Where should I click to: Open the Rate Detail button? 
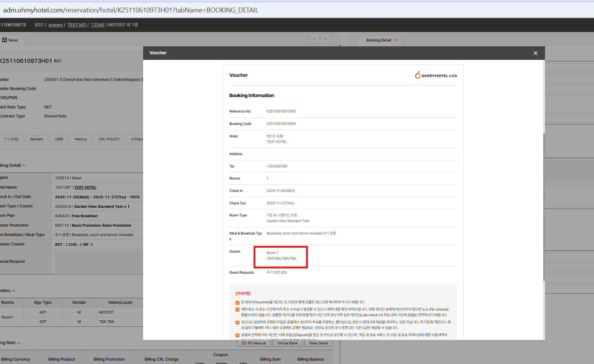pyautogui.click(x=319, y=343)
